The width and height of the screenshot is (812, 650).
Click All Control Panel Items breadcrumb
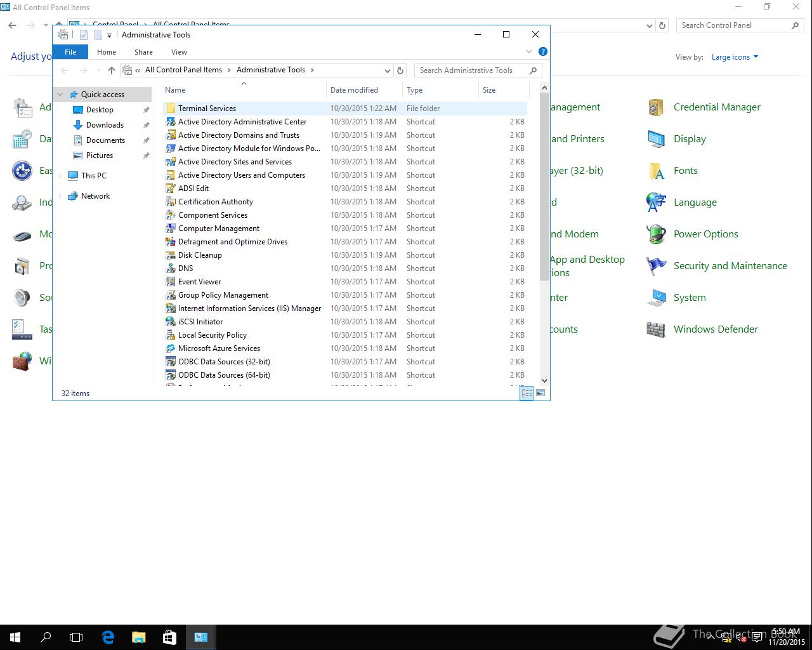183,70
